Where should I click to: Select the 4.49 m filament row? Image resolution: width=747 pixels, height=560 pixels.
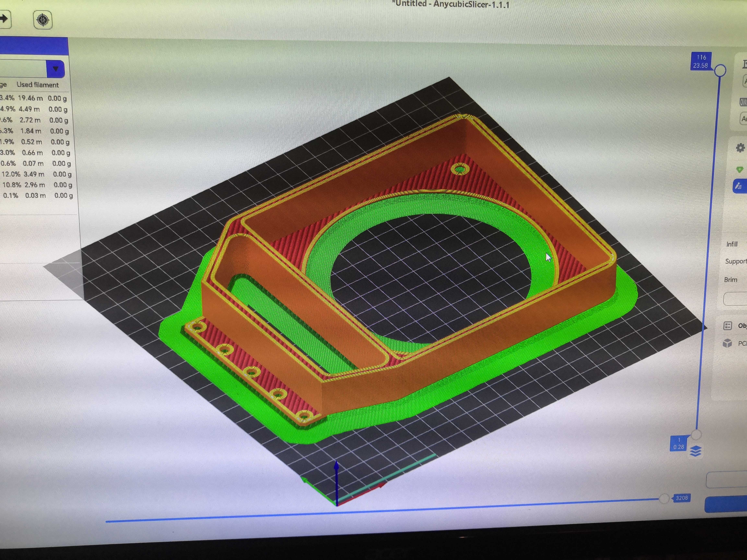click(34, 109)
